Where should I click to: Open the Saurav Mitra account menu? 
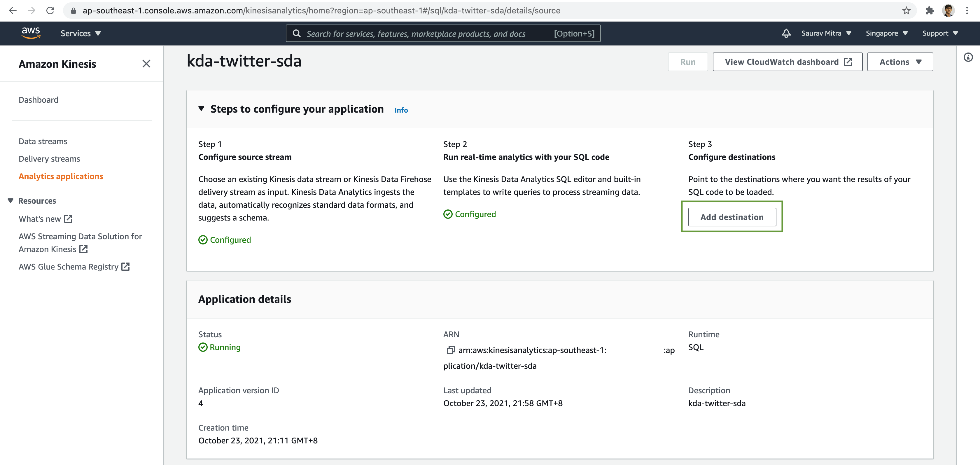[x=826, y=34]
